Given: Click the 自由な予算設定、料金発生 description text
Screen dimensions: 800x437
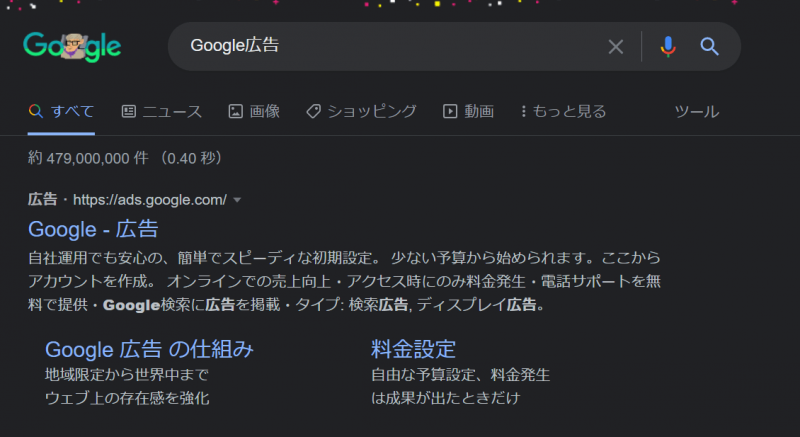Looking at the screenshot, I should click(460, 375).
